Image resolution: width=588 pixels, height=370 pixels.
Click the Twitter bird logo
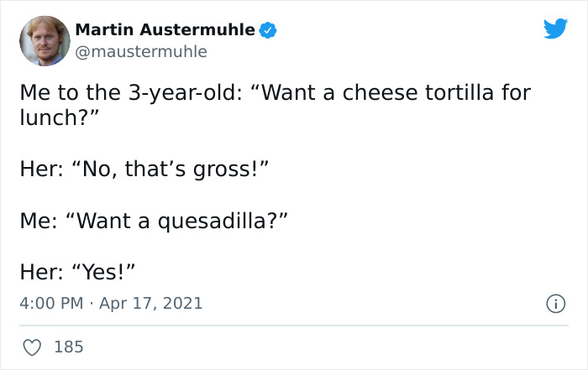click(x=555, y=29)
